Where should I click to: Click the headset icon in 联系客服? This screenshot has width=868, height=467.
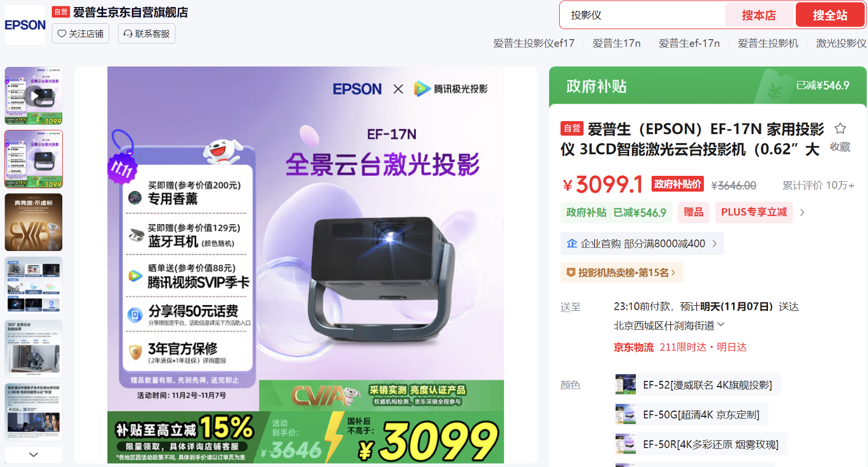tap(129, 34)
